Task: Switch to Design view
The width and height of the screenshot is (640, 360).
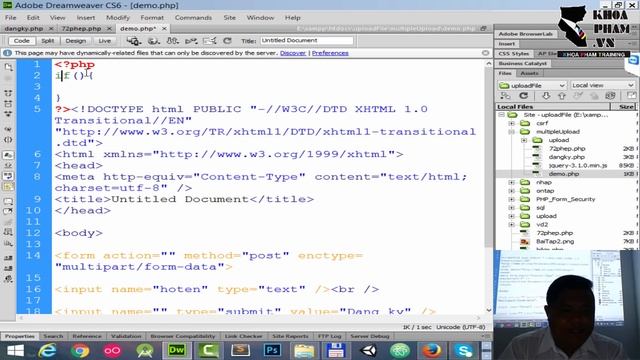Action: [76, 41]
